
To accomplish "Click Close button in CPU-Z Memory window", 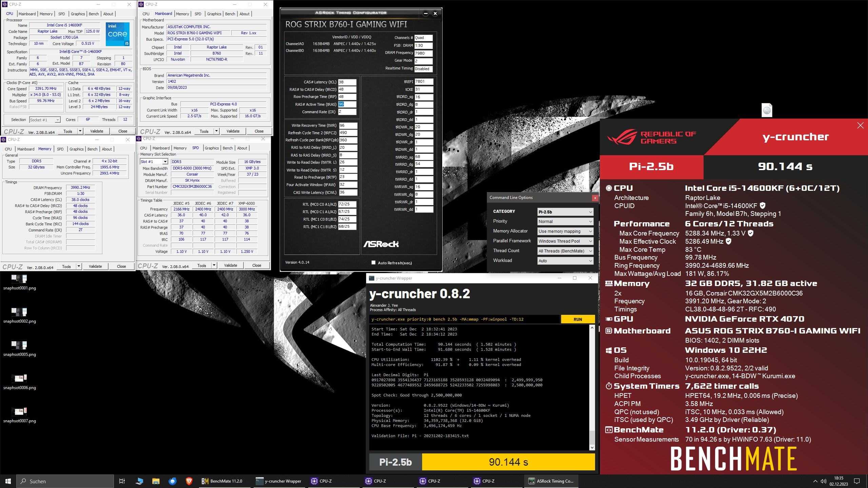I will tap(121, 266).
